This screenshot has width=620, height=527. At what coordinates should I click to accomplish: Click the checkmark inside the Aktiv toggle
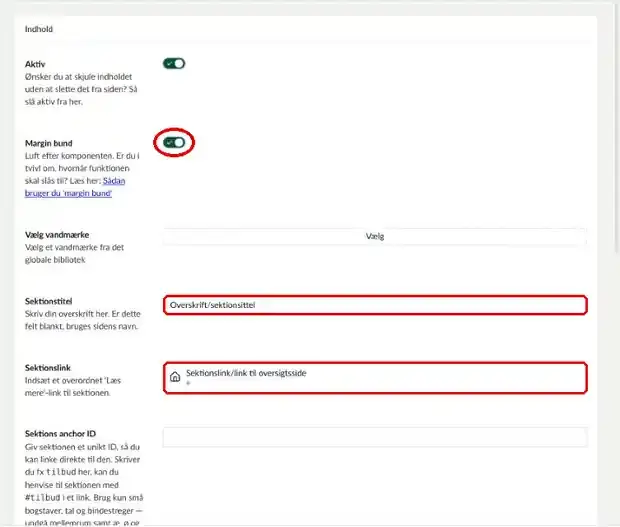pyautogui.click(x=169, y=64)
